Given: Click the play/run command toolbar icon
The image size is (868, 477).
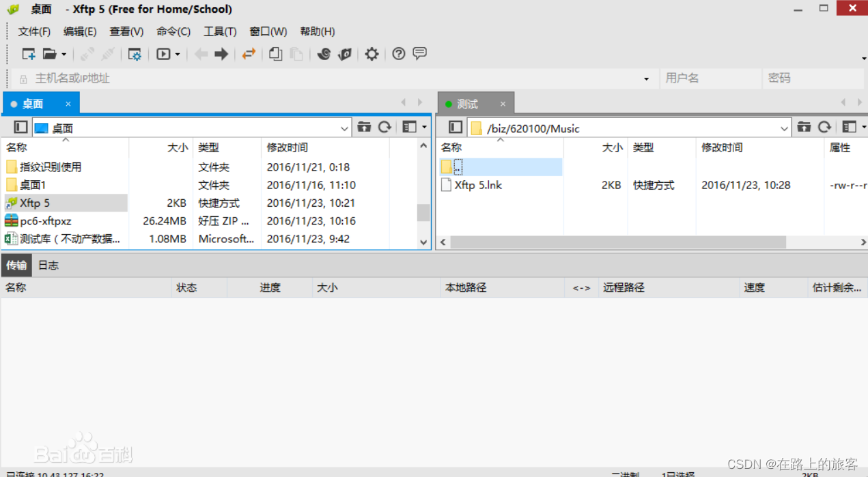Looking at the screenshot, I should tap(163, 54).
